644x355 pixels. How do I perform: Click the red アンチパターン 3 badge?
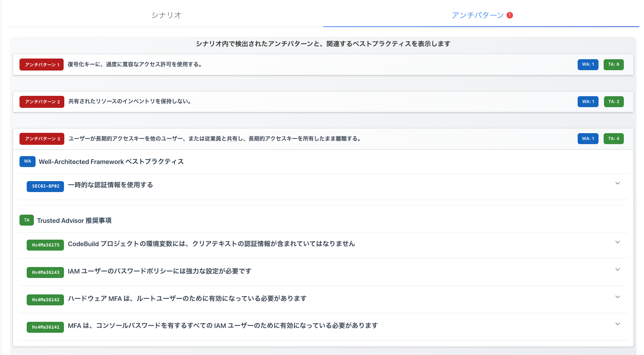point(41,139)
